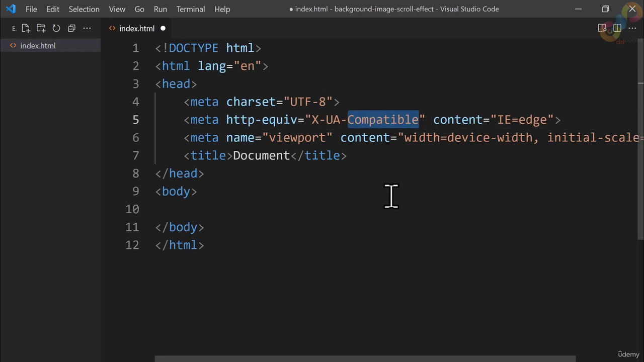Click the closing html tag on line 12
644x362 pixels.
pyautogui.click(x=180, y=245)
